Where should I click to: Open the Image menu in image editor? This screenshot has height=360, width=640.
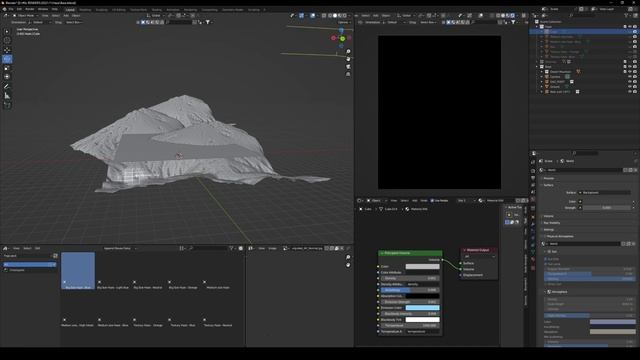tap(272, 248)
